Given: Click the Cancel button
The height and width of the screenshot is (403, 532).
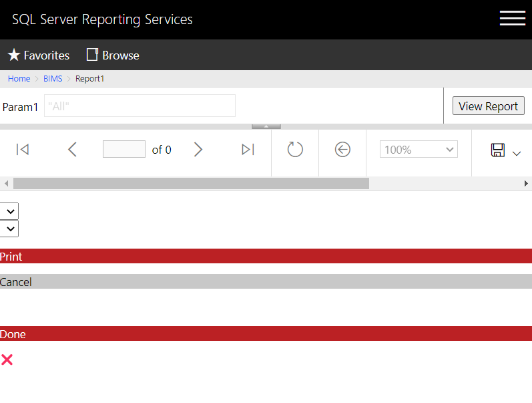Looking at the screenshot, I should point(266,281).
